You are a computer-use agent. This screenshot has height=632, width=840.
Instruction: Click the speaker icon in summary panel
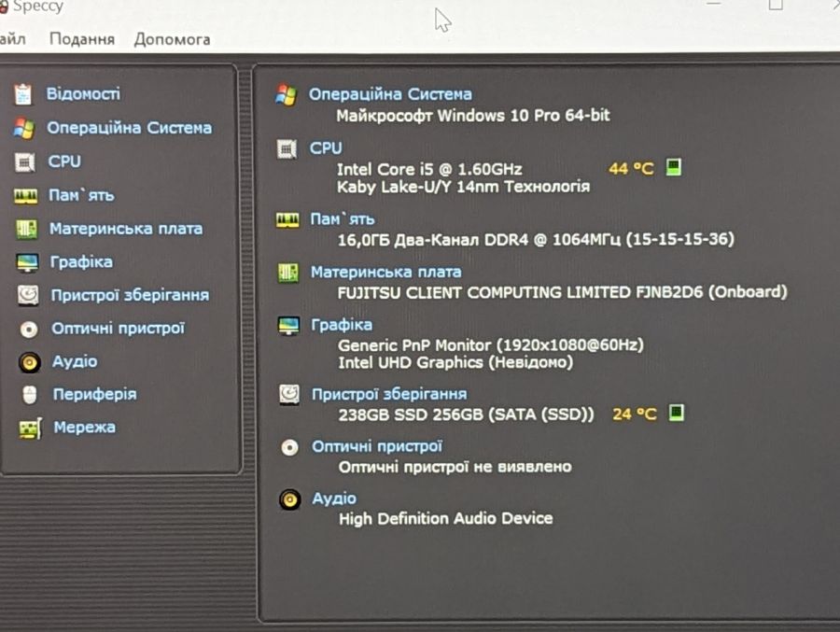290,499
